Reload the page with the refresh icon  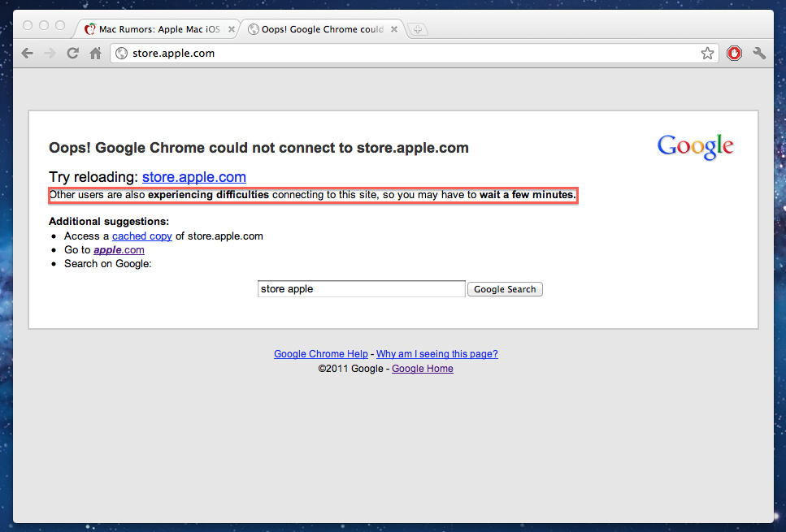point(72,53)
